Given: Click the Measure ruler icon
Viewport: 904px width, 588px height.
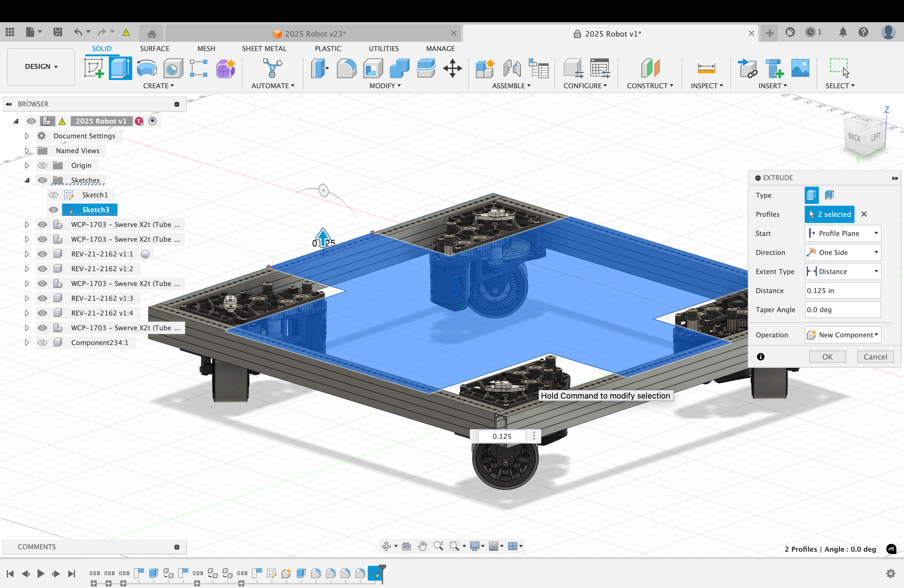Looking at the screenshot, I should 706,68.
